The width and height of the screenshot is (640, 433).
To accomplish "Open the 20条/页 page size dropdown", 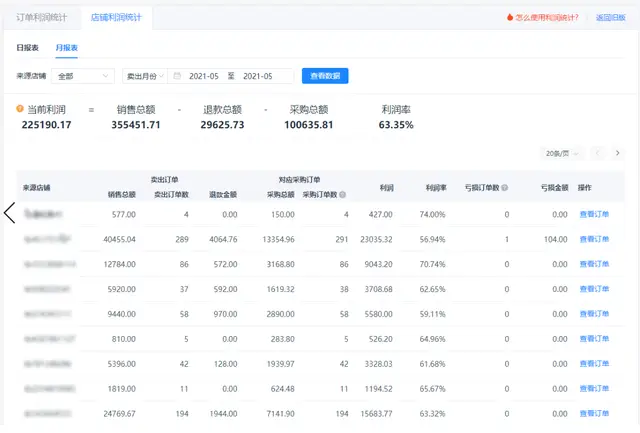I will (562, 153).
